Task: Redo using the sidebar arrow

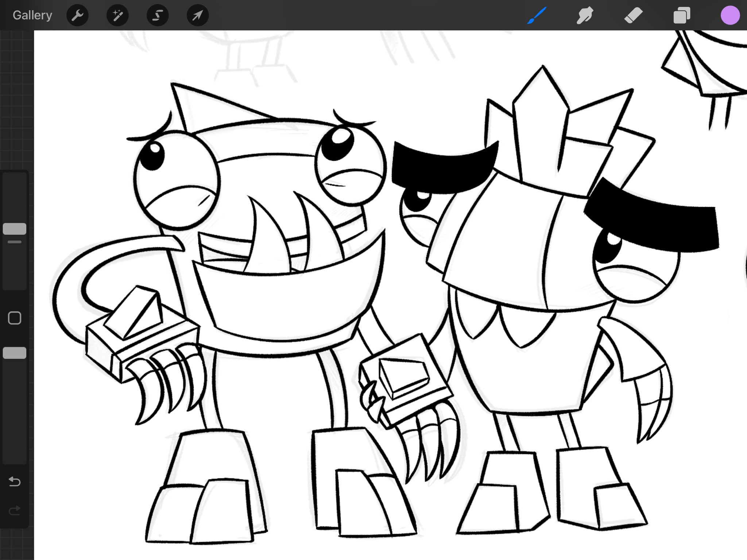Action: (x=15, y=511)
